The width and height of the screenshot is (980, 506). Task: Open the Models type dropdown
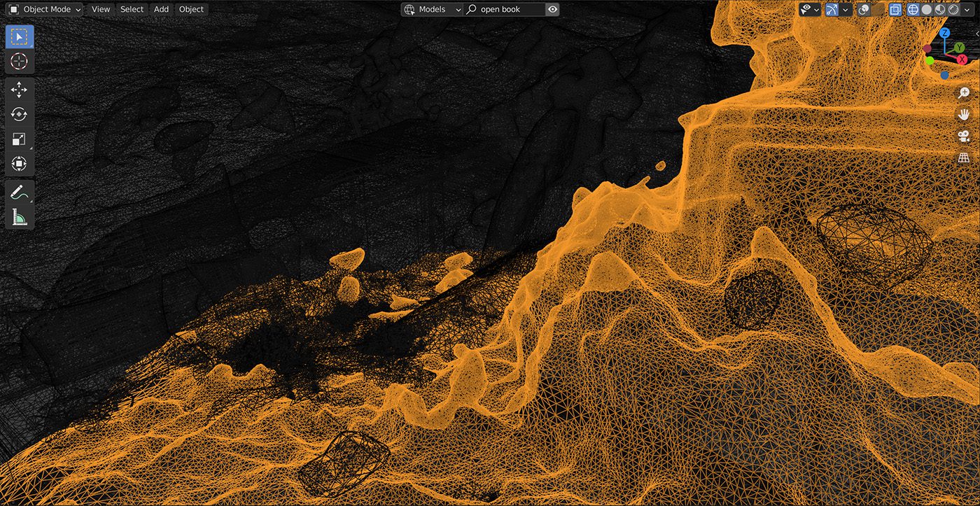point(432,9)
